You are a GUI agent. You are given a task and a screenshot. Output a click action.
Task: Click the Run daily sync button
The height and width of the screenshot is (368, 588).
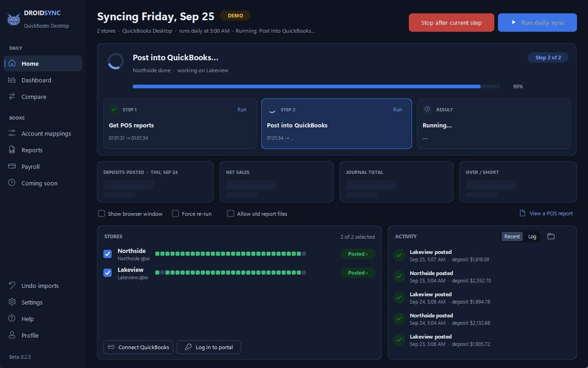tap(537, 23)
